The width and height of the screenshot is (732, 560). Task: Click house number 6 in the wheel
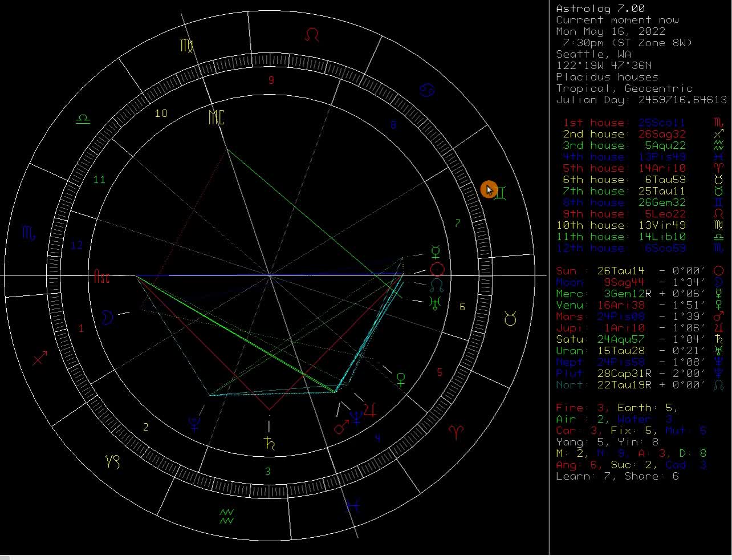pos(462,307)
